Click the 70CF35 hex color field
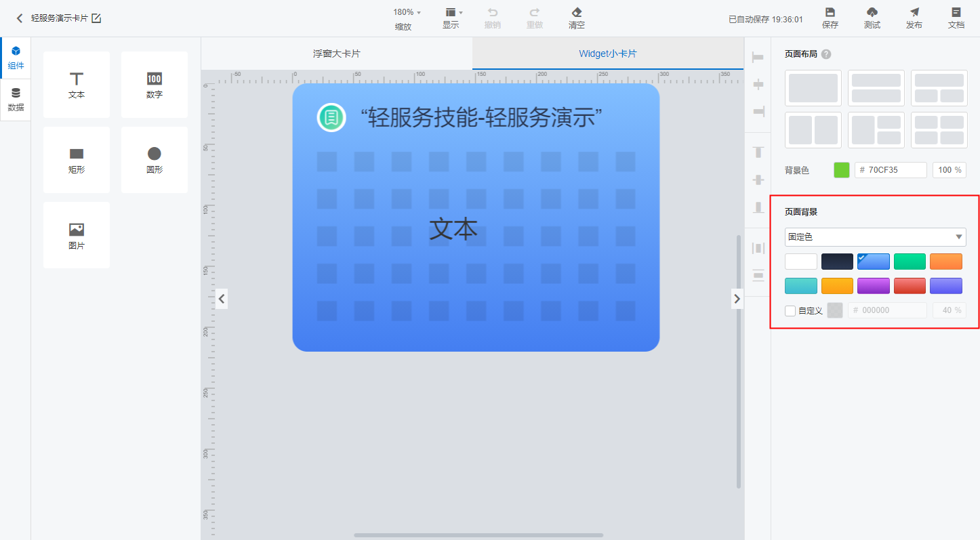 click(891, 170)
